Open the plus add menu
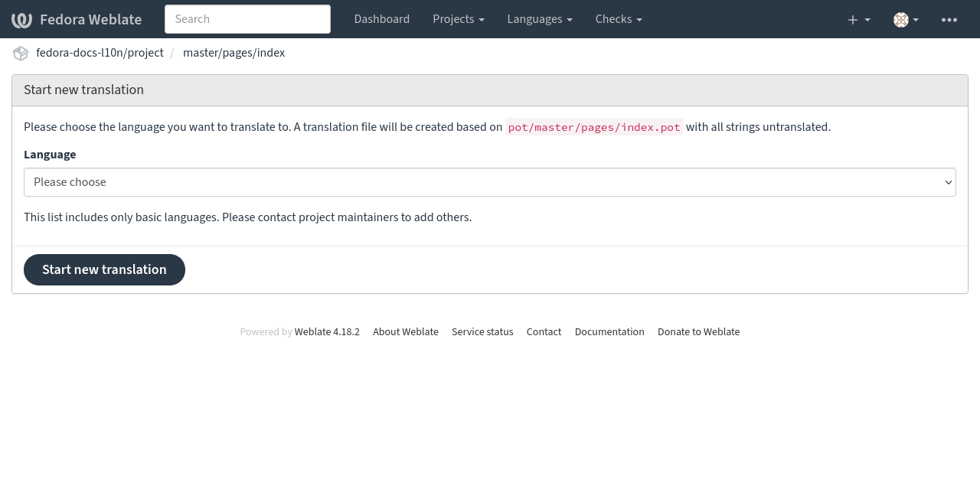980x499 pixels. [x=859, y=19]
